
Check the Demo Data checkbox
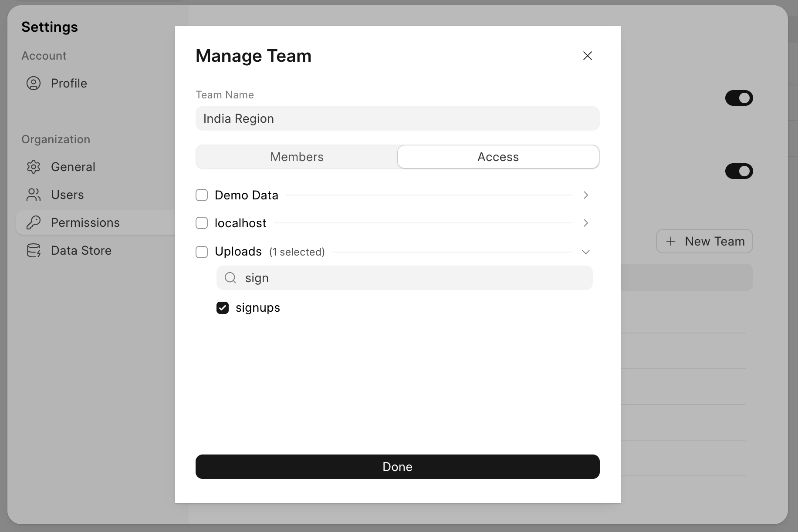tap(202, 195)
